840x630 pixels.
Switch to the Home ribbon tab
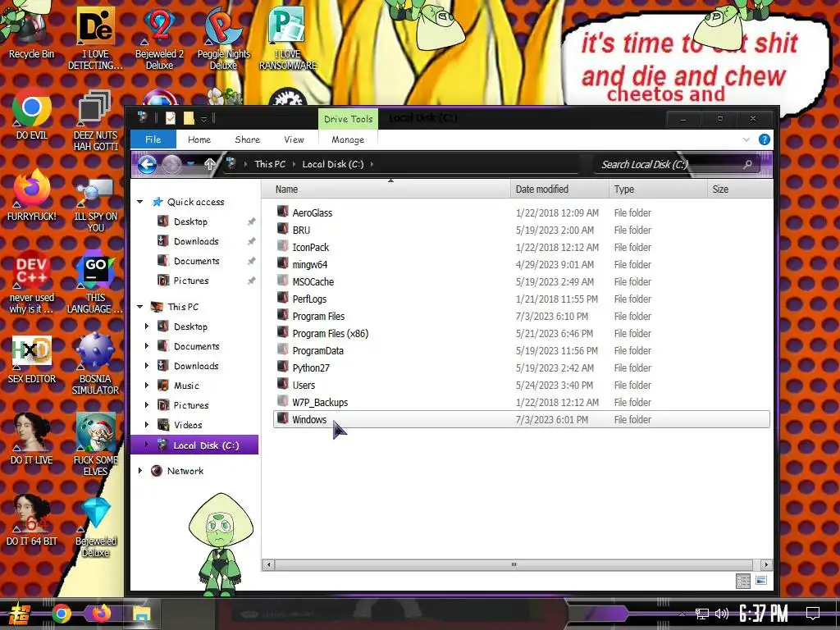coord(199,139)
